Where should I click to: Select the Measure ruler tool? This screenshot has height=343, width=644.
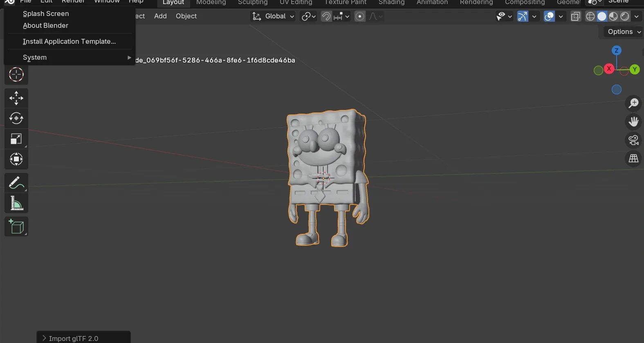tap(16, 203)
